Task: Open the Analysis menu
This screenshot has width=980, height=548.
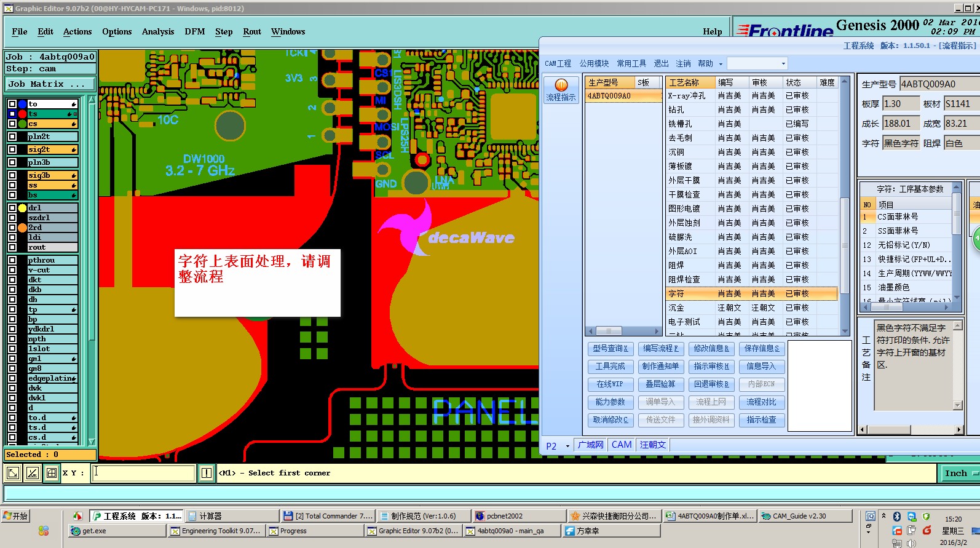Action: coord(158,31)
